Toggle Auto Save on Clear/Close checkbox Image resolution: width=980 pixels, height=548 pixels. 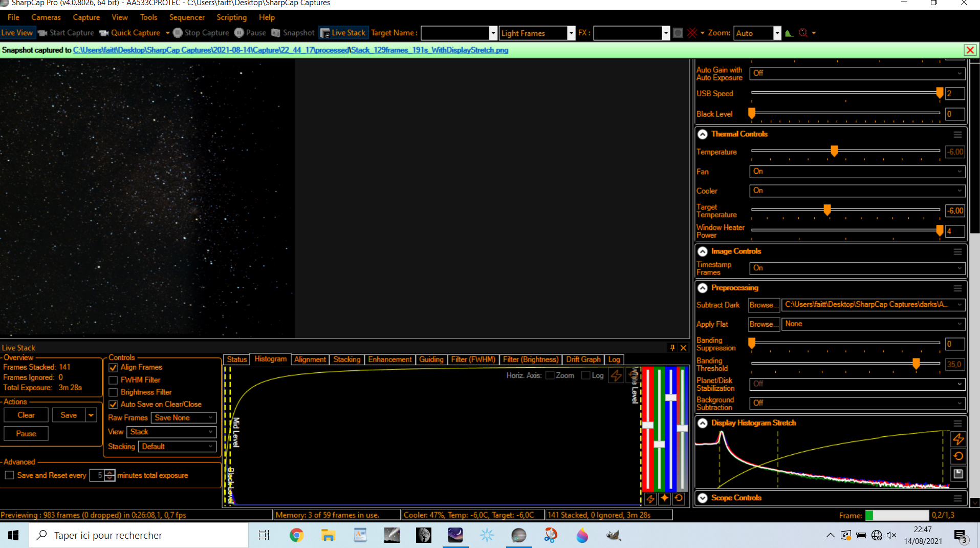click(x=113, y=405)
